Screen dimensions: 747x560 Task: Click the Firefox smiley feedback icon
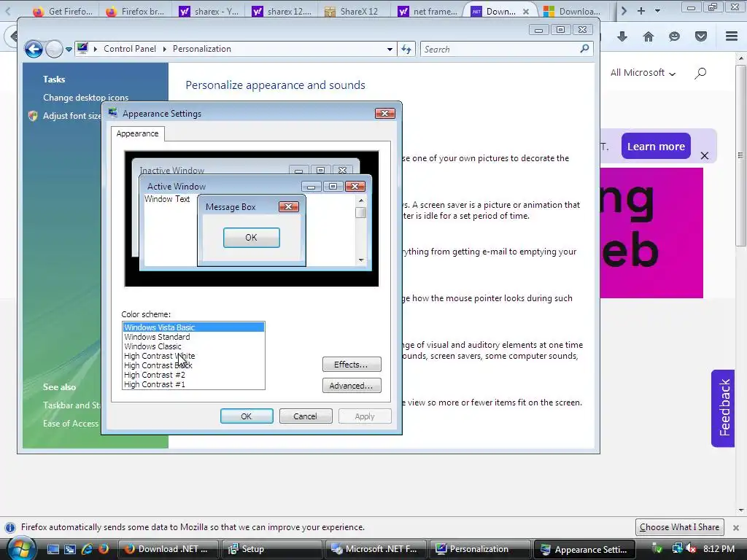click(674, 36)
